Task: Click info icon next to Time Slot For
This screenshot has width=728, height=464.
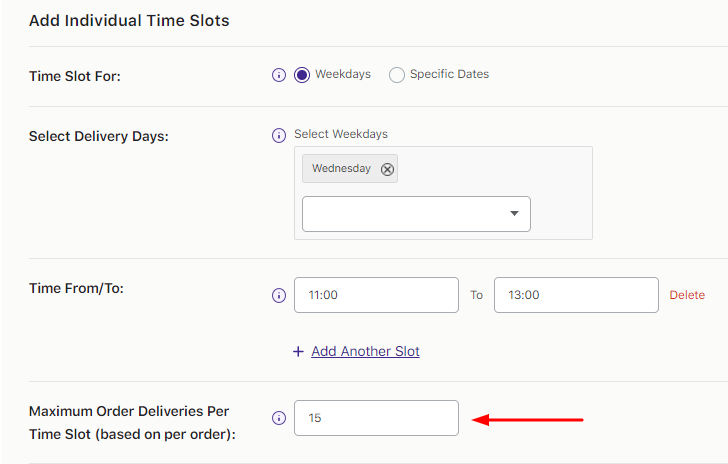Action: (279, 75)
